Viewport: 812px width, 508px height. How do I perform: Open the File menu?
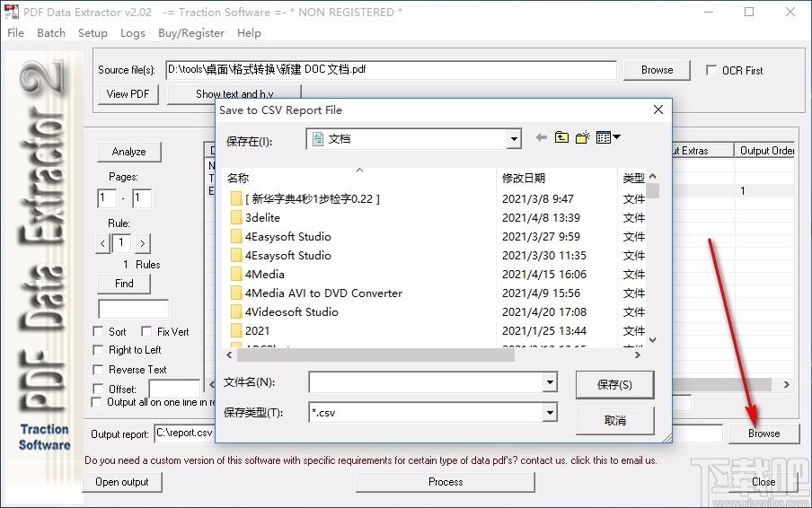(x=15, y=32)
